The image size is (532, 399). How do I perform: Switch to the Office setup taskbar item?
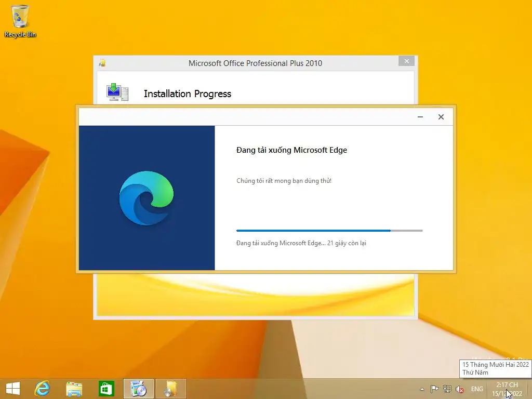tap(170, 389)
